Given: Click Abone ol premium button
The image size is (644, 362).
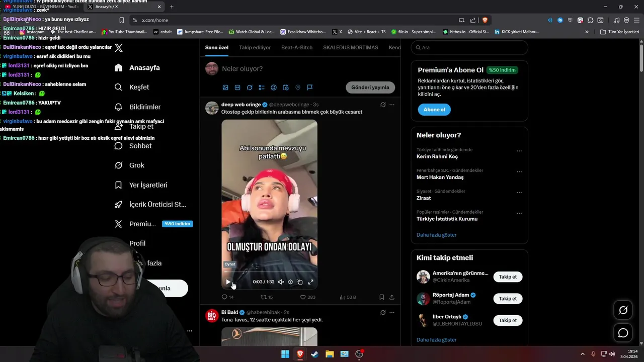Looking at the screenshot, I should tap(434, 110).
